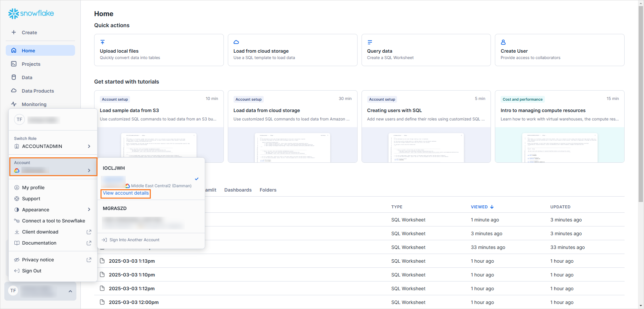Click the Projects icon in sidebar

tap(14, 64)
